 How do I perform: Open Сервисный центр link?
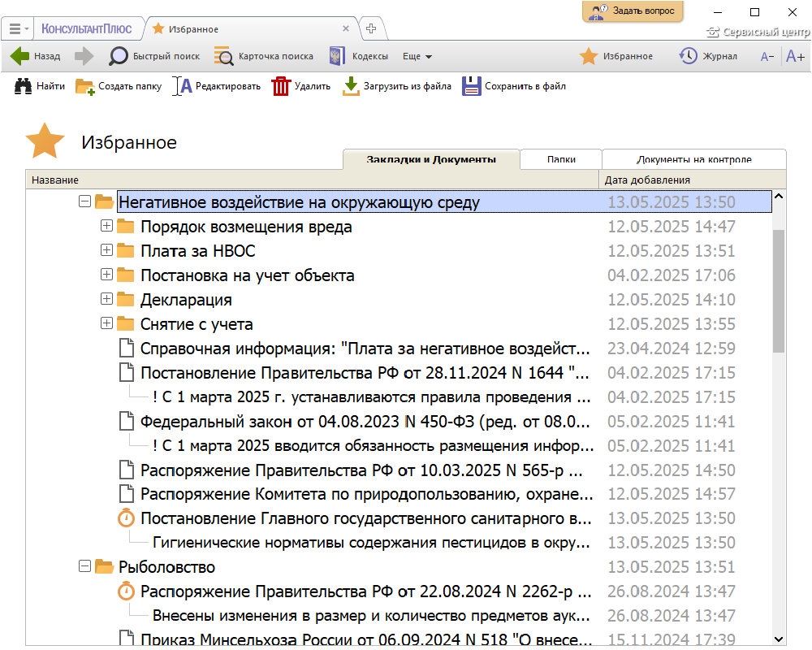758,32
